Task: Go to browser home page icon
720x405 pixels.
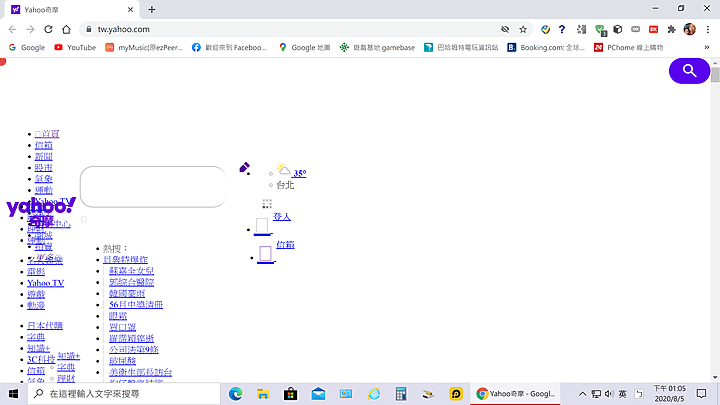Action: pos(66,29)
